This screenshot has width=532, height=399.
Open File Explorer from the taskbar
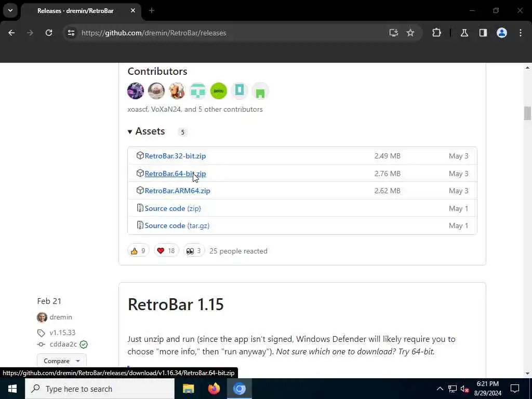tap(188, 389)
